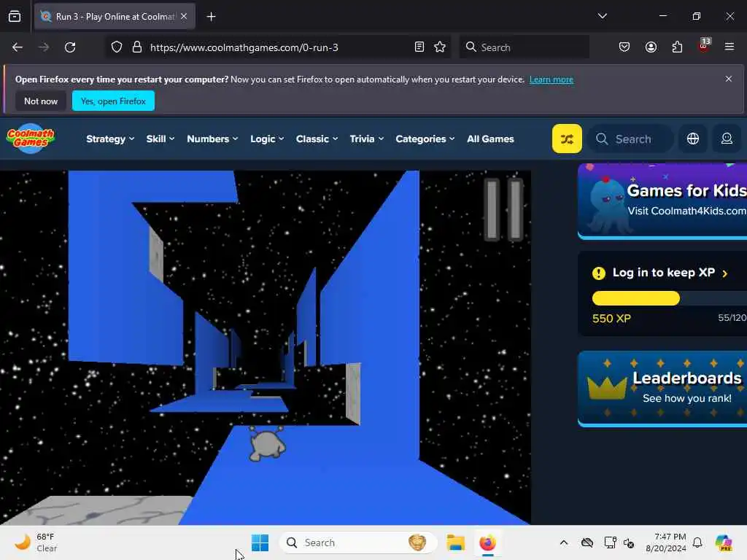Open the notifications bell icon
This screenshot has width=747, height=560.
tap(697, 542)
